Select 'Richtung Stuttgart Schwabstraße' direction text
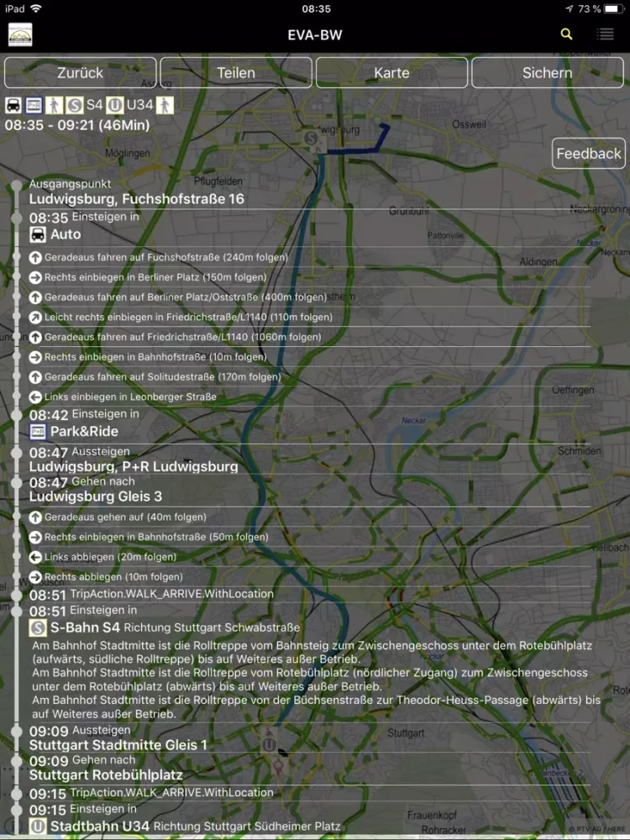The height and width of the screenshot is (840, 630). [212, 627]
